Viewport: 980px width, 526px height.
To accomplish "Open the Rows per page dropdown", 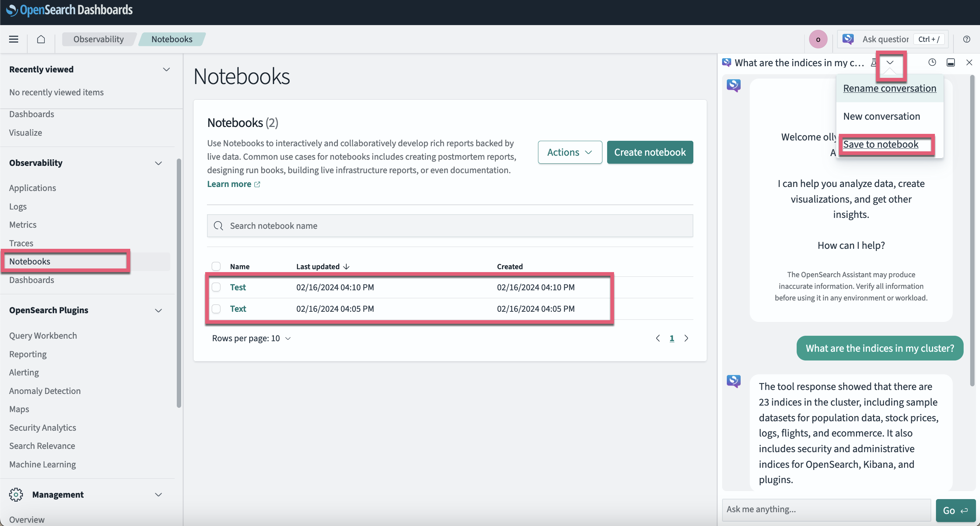I will [250, 338].
